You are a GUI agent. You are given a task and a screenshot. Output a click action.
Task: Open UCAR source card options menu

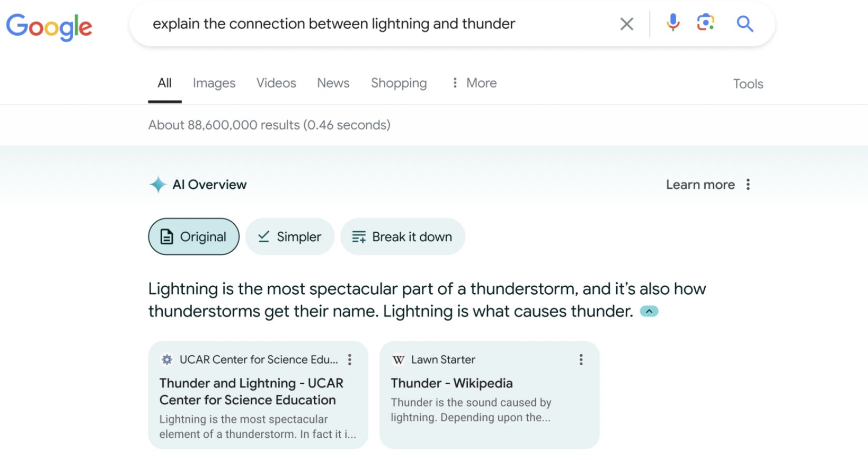[x=350, y=359]
